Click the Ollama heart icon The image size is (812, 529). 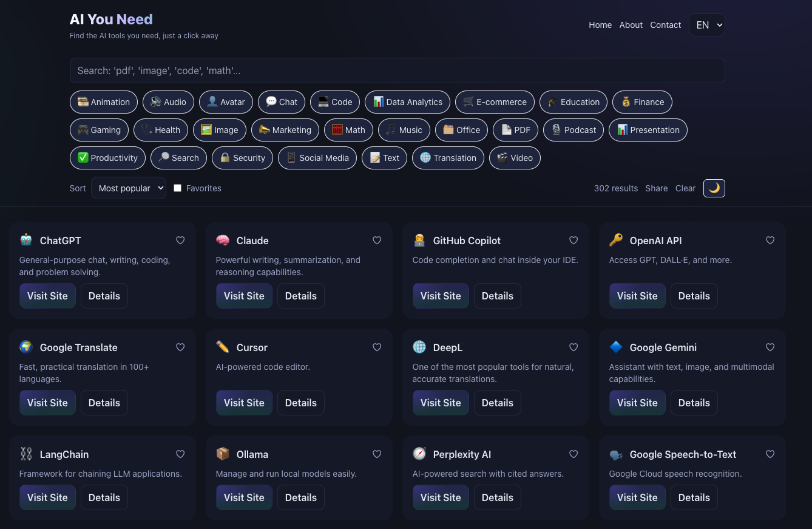tap(377, 454)
